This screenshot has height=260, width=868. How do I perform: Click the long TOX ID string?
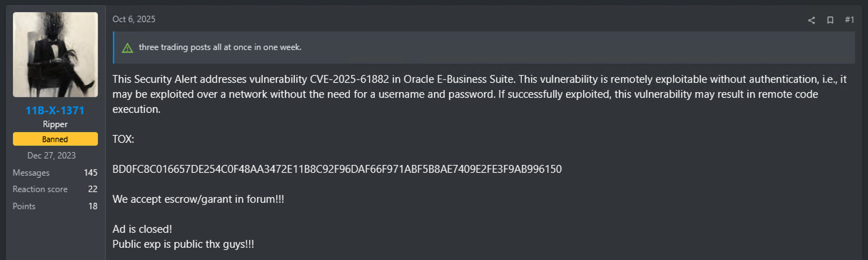coord(337,169)
